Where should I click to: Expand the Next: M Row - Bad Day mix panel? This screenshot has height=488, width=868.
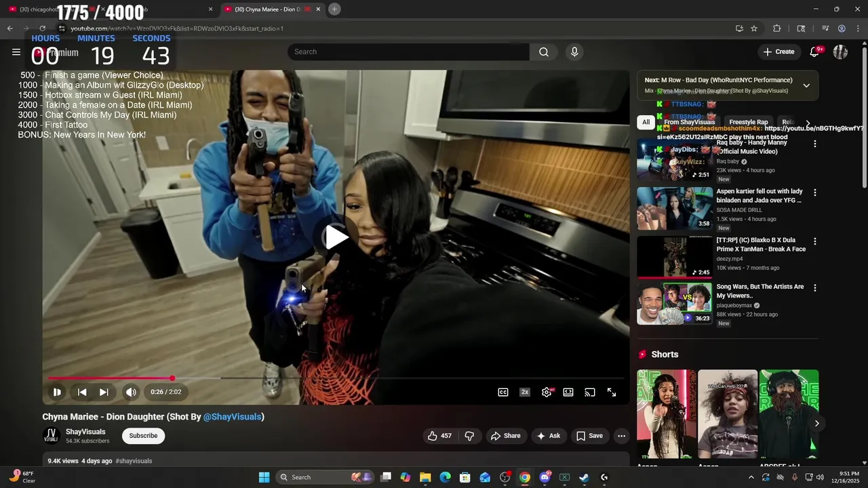click(806, 85)
